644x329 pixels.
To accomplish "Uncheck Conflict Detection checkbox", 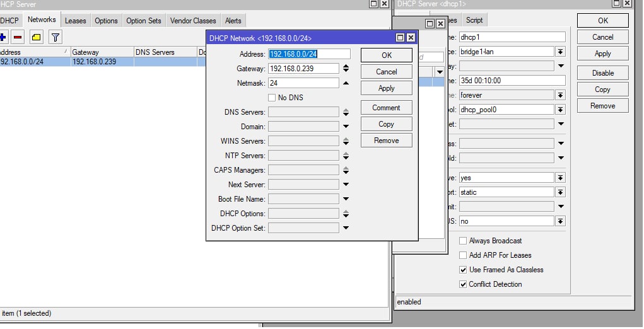I will [463, 284].
